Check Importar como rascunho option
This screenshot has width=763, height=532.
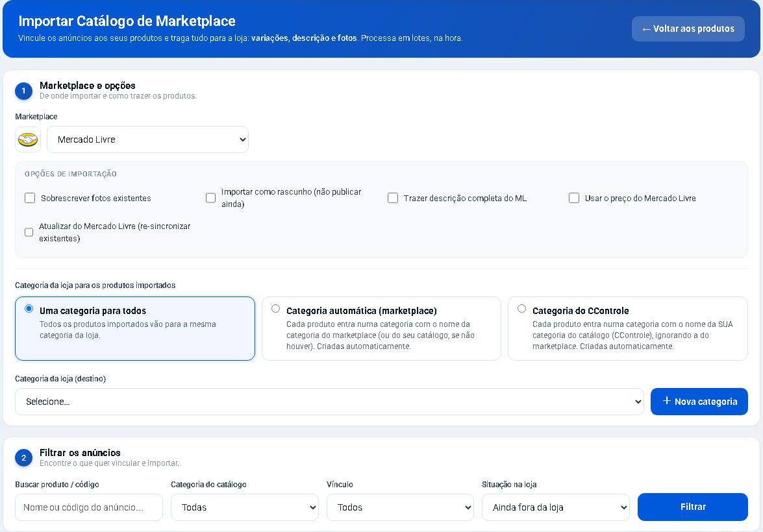click(210, 198)
